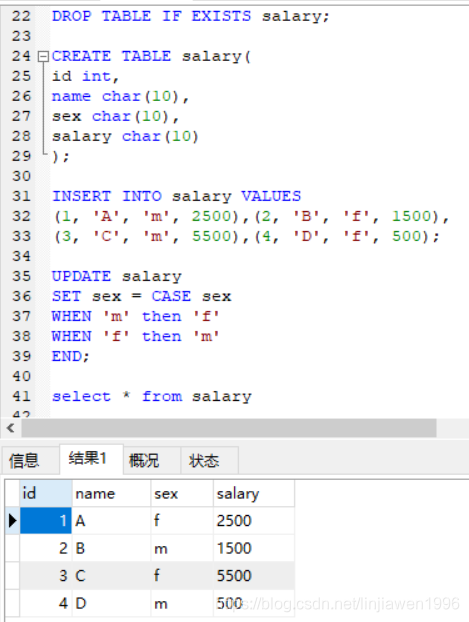Click the 'SET sex = CASE sex' line

(x=142, y=296)
